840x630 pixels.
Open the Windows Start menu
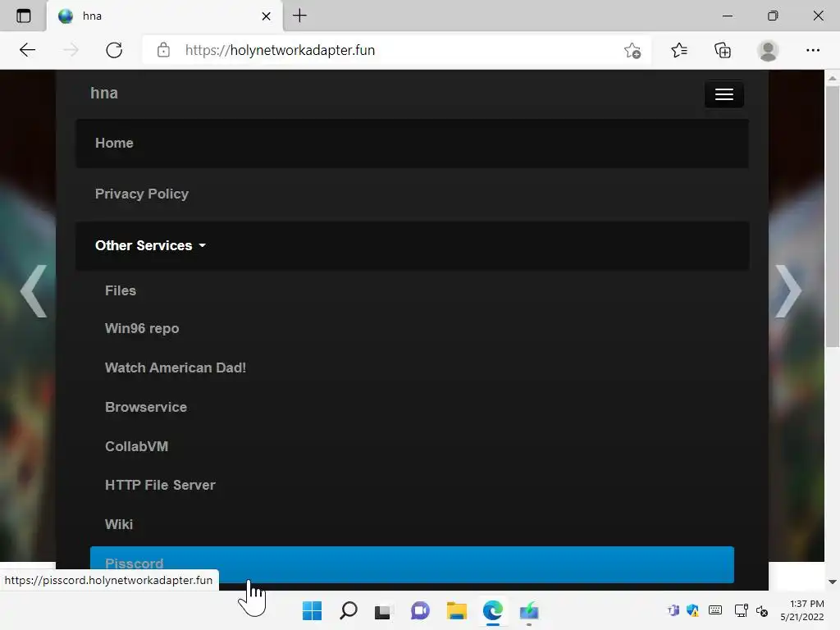click(312, 610)
